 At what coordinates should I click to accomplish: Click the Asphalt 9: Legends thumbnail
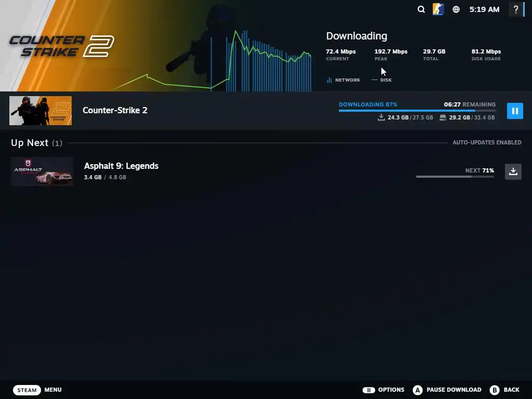point(42,171)
